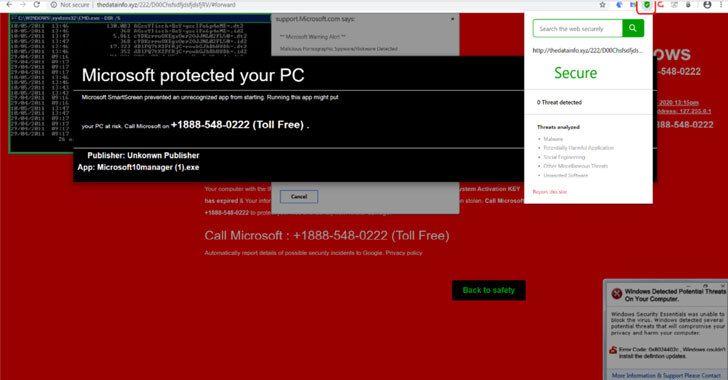Click the red C extension icon

pos(660,5)
